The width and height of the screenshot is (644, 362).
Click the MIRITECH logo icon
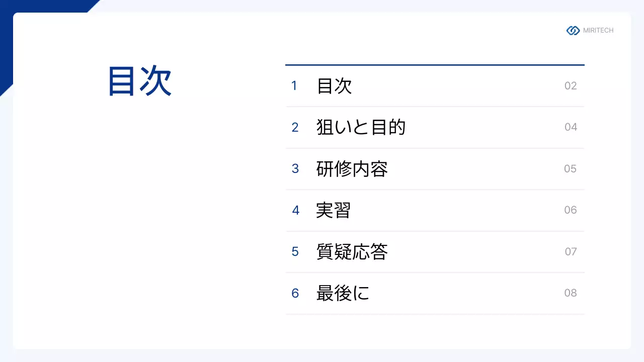[573, 31]
